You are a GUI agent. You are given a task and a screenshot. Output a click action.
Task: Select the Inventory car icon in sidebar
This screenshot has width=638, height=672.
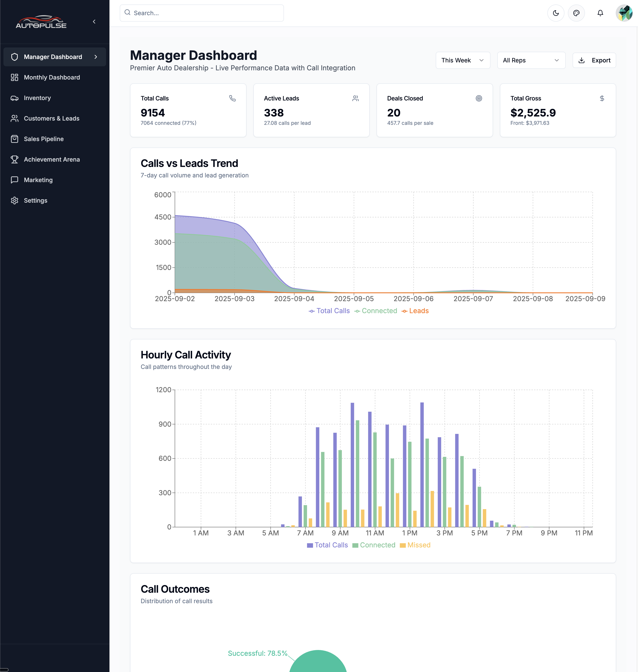(x=15, y=98)
